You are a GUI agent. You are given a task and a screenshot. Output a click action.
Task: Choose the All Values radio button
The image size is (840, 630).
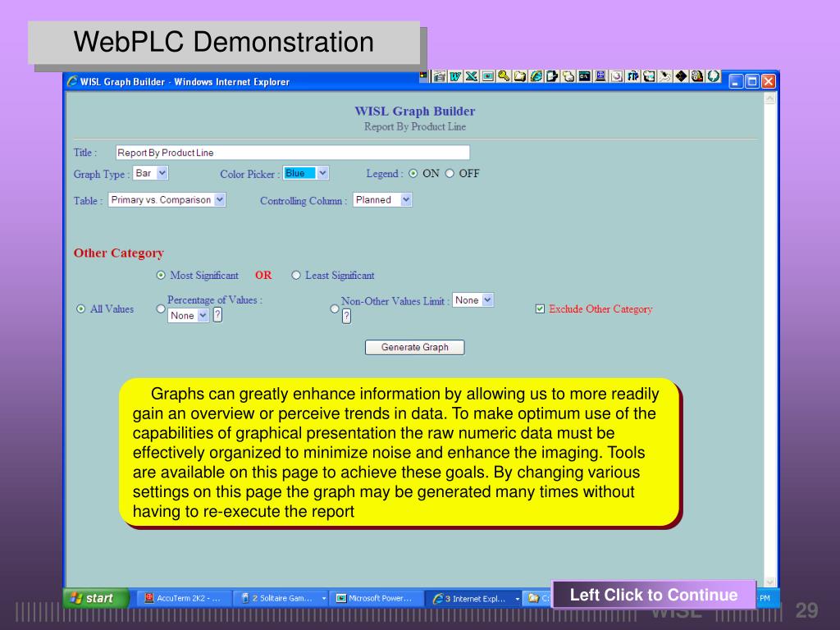pos(81,309)
